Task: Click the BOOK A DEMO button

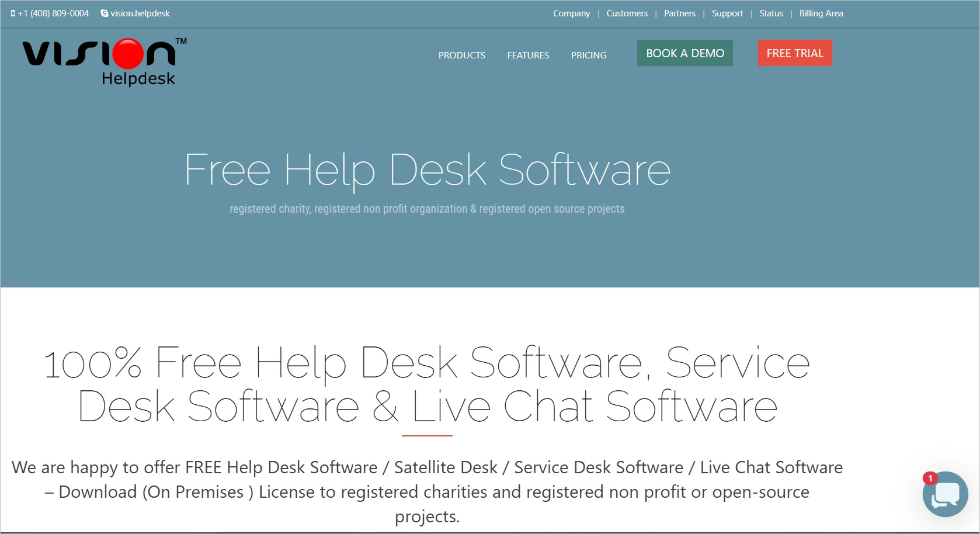Action: 684,53
